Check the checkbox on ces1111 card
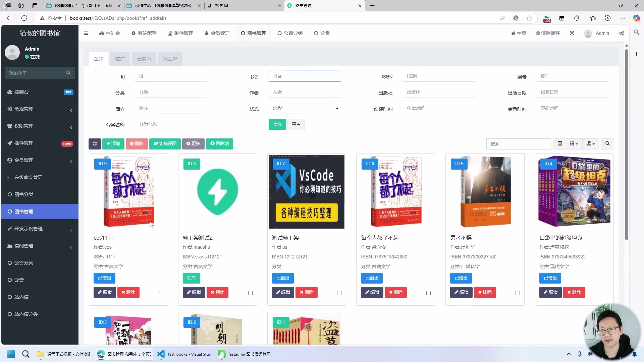Viewport: 644px width, 362px height. 161,293
